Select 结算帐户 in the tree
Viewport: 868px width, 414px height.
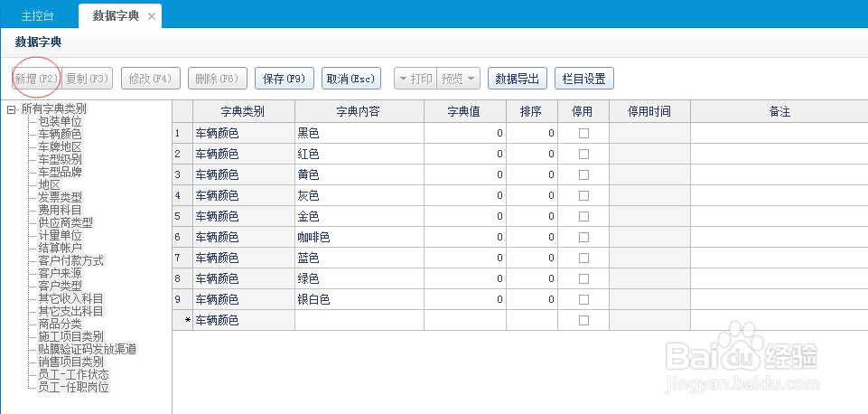tap(60, 248)
